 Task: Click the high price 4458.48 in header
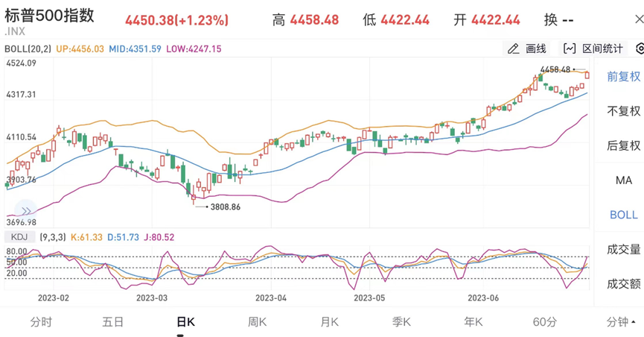coord(315,19)
